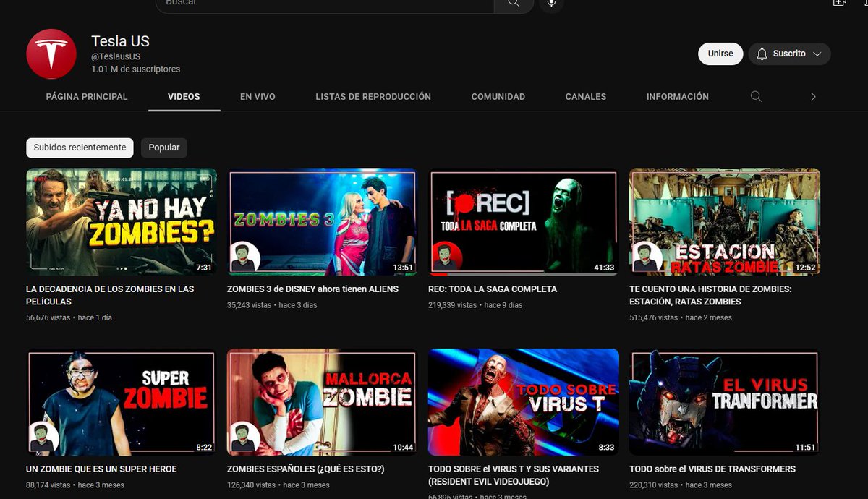Viewport: 868px width, 499px height.
Task: Open the EN VIVO tab
Action: tap(258, 96)
